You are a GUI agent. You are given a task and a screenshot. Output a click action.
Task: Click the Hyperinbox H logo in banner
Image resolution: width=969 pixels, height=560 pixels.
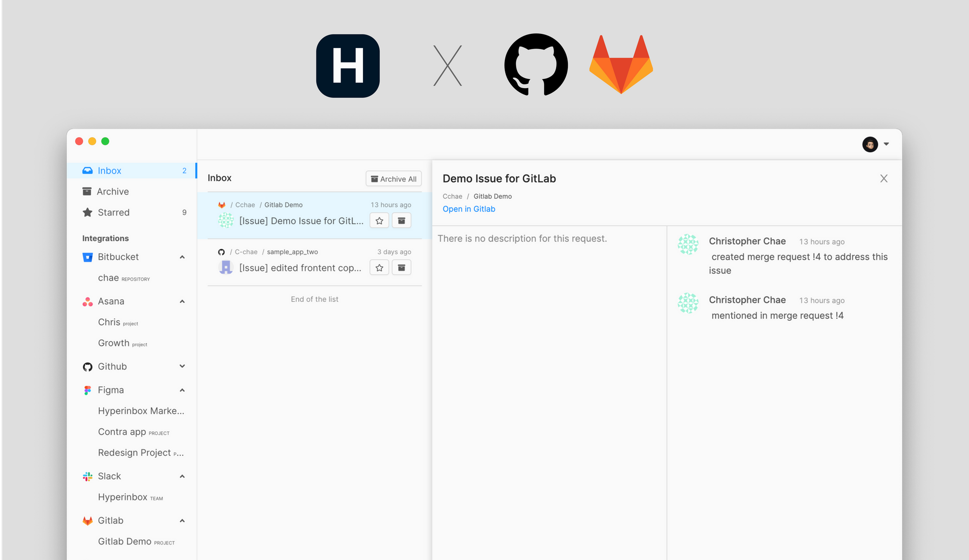pyautogui.click(x=348, y=66)
